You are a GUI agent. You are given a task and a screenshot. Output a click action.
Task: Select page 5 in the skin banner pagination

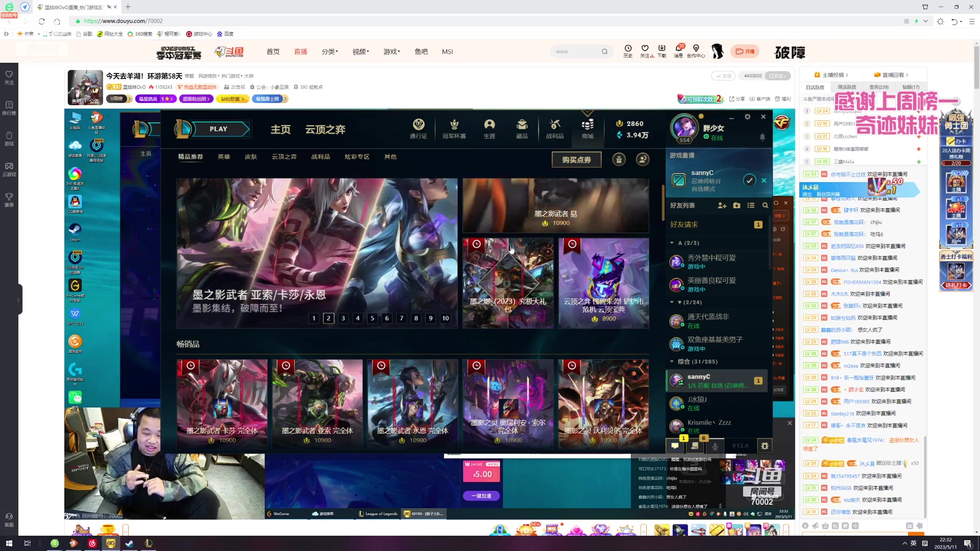pyautogui.click(x=372, y=318)
